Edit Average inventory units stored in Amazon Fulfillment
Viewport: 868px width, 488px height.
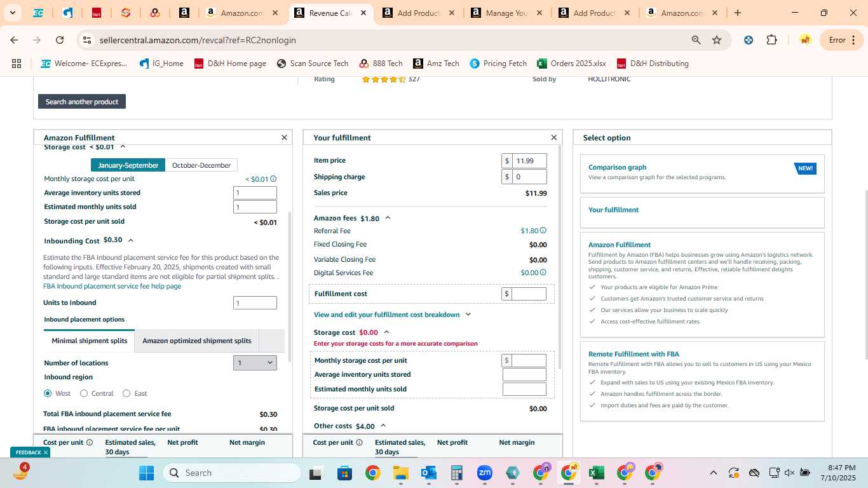(255, 193)
